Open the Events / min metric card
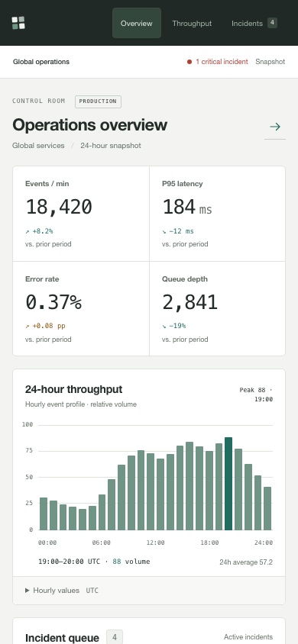 81,214
